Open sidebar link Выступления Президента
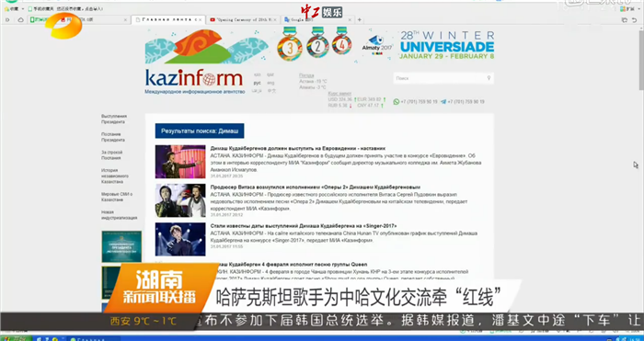Viewport: 644px width, 341px height. 114,119
